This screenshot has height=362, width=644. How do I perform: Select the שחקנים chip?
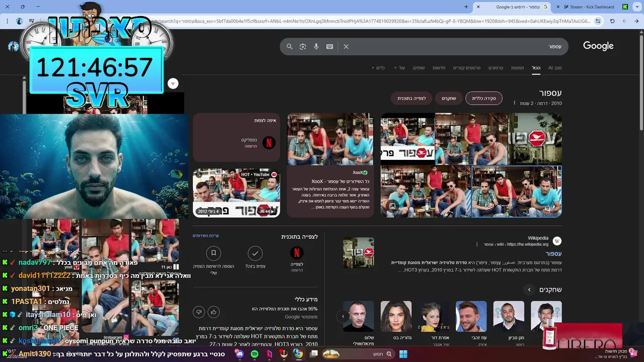pos(449,98)
